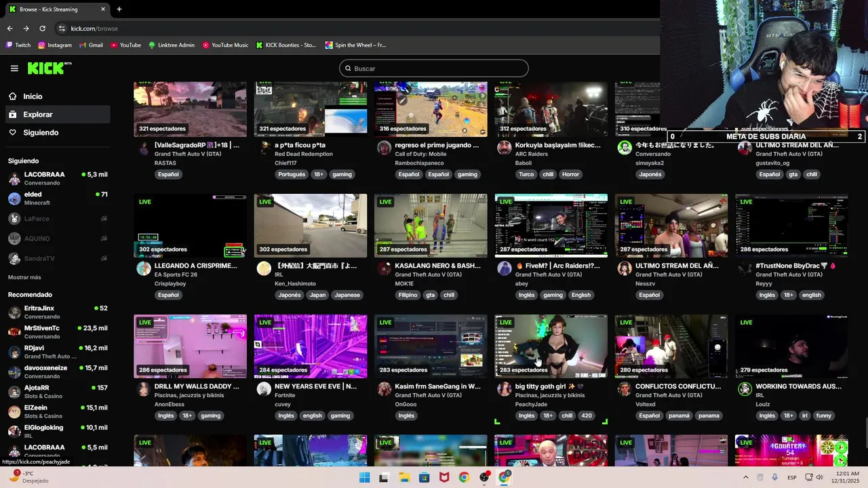The width and height of the screenshot is (868, 488).
Task: Open File Explorer from taskbar
Action: (x=403, y=477)
